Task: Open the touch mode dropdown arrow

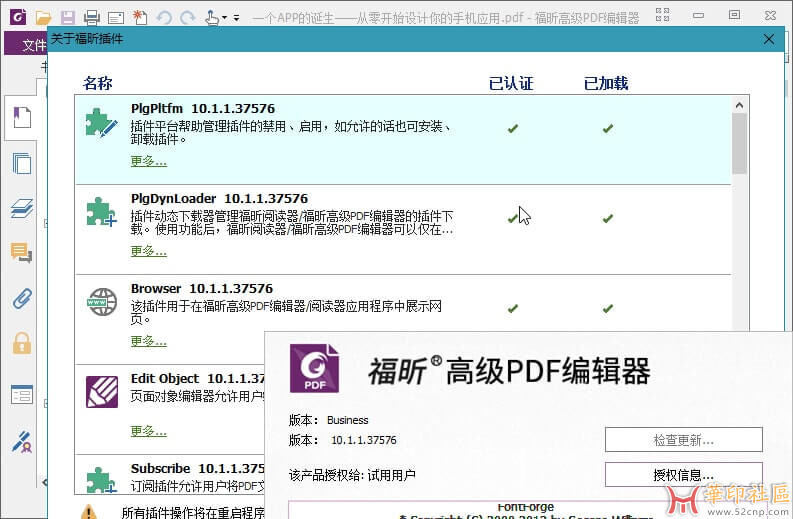Action: click(x=225, y=18)
